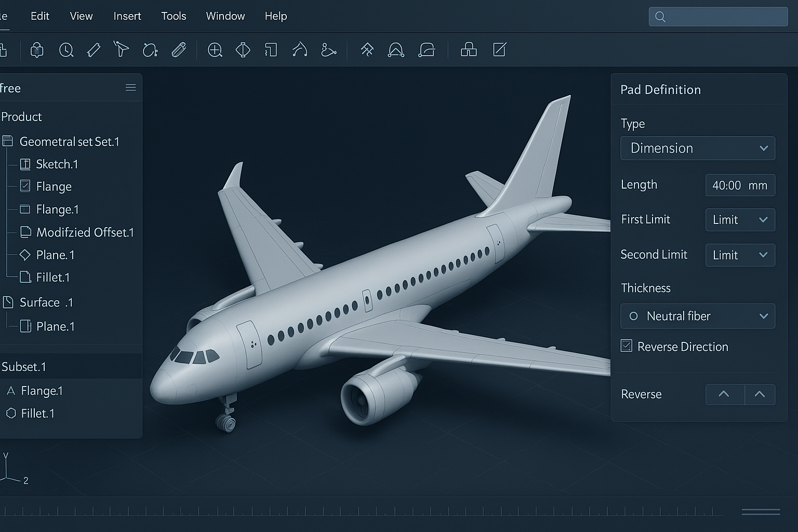Select the Neutral fiber radio option
Image resolution: width=798 pixels, height=532 pixels.
tap(633, 316)
